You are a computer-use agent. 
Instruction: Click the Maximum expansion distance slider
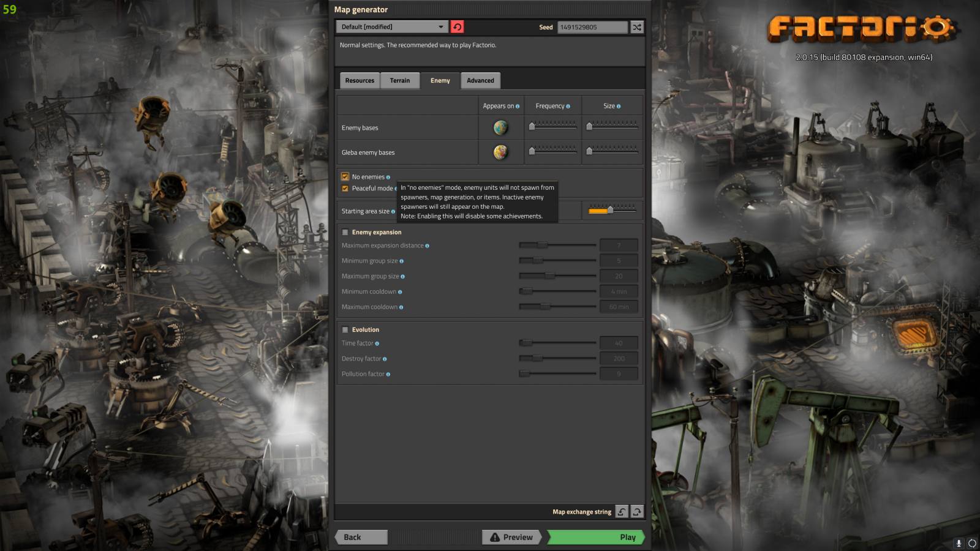557,245
